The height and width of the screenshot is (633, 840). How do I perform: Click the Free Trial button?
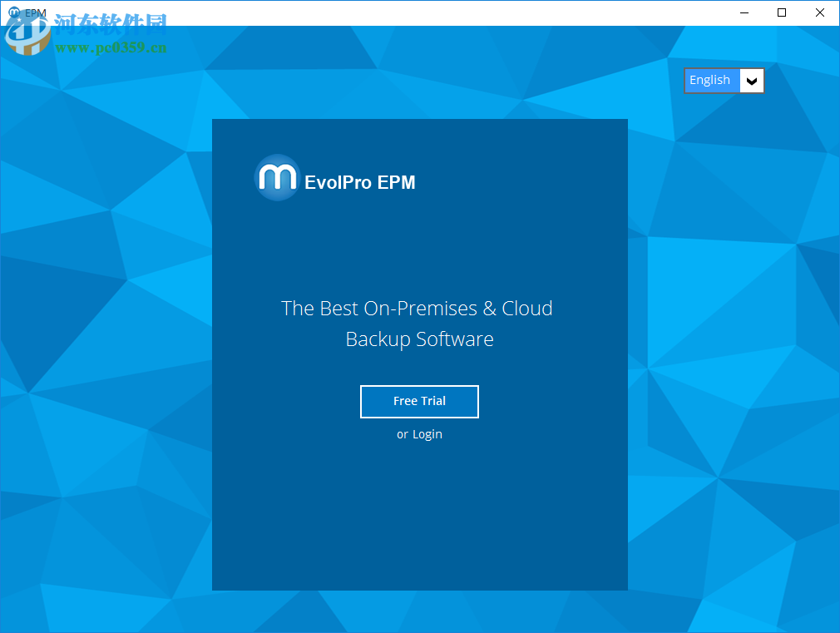pyautogui.click(x=419, y=402)
